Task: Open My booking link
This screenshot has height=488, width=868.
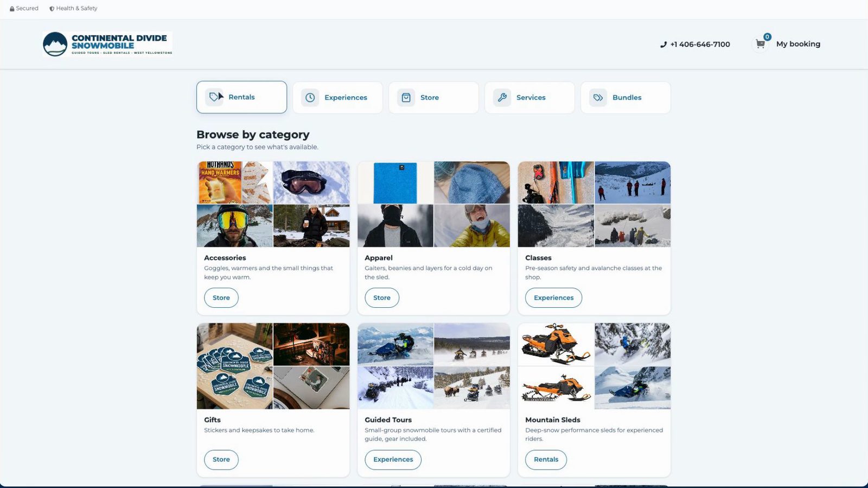Action: [x=798, y=44]
